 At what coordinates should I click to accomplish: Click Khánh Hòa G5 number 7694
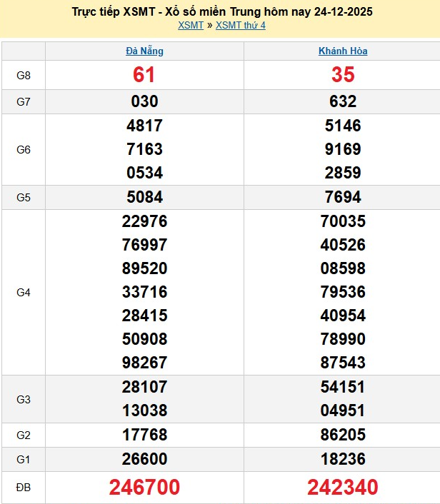(343, 197)
